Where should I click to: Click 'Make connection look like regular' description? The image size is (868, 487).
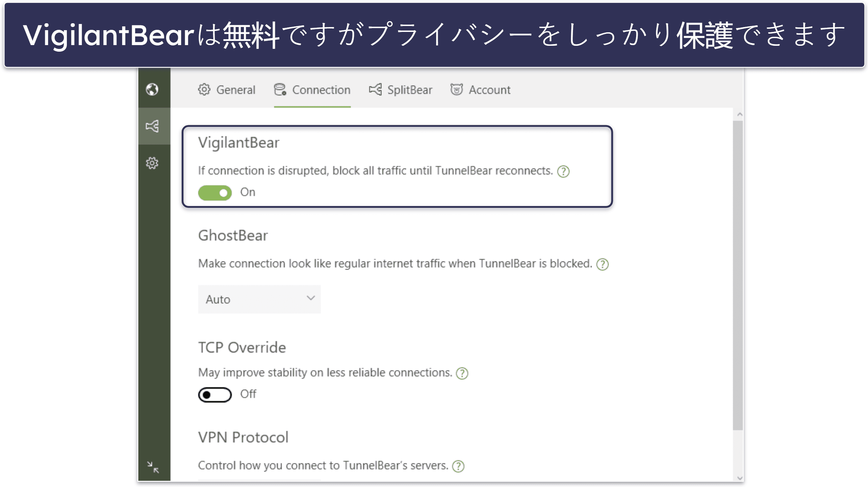click(x=395, y=264)
